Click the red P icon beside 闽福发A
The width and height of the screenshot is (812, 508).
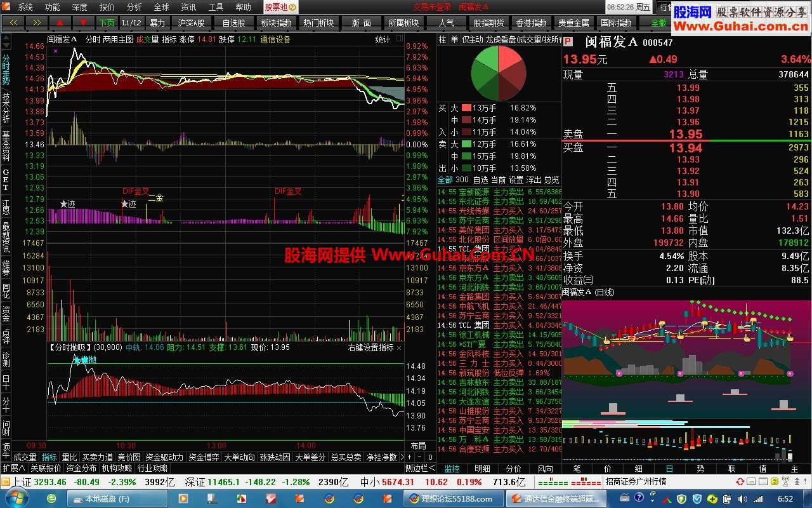point(568,42)
